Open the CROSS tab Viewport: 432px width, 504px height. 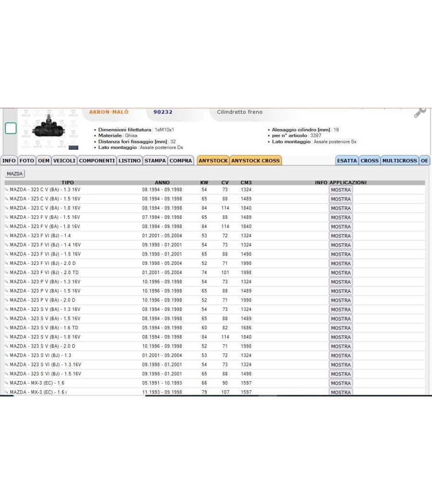370,161
